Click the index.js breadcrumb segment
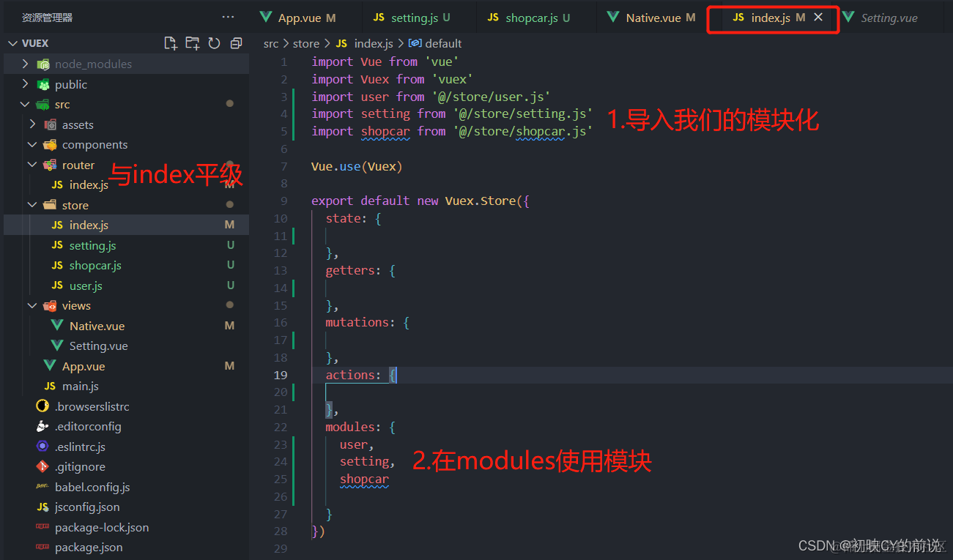Viewport: 953px width, 560px height. click(374, 44)
